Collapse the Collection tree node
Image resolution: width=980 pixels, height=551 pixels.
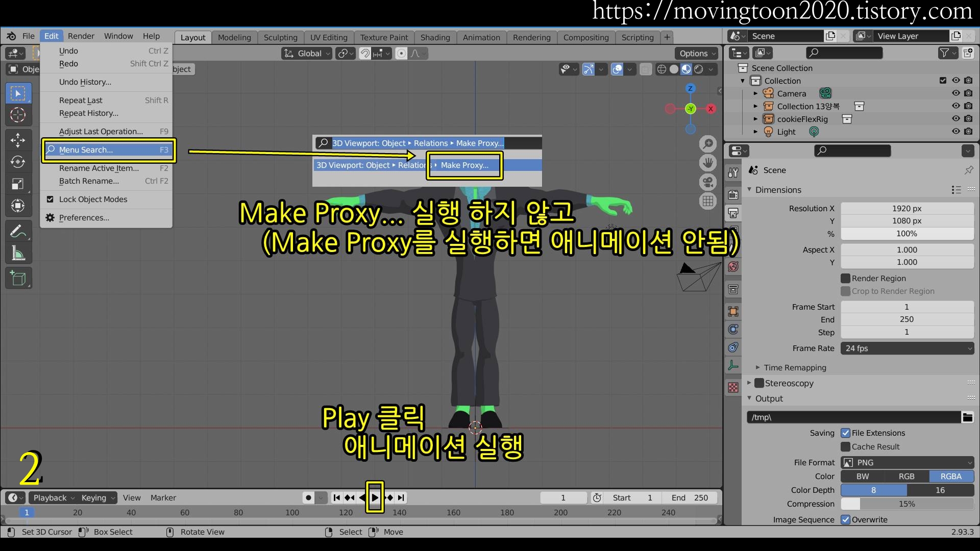pyautogui.click(x=743, y=81)
